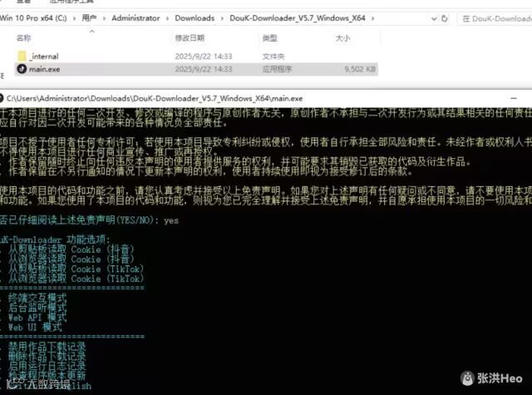Sort files by 名称 column header
The width and height of the screenshot is (532, 395).
[24, 38]
